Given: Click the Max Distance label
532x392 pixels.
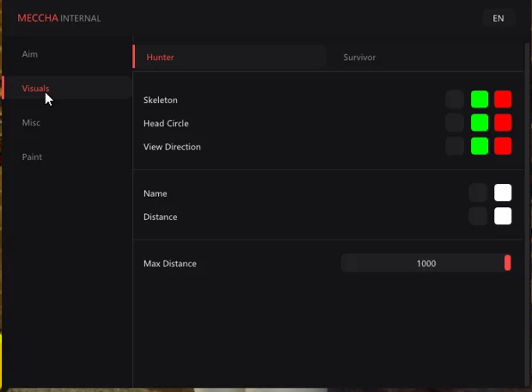Looking at the screenshot, I should [170, 264].
